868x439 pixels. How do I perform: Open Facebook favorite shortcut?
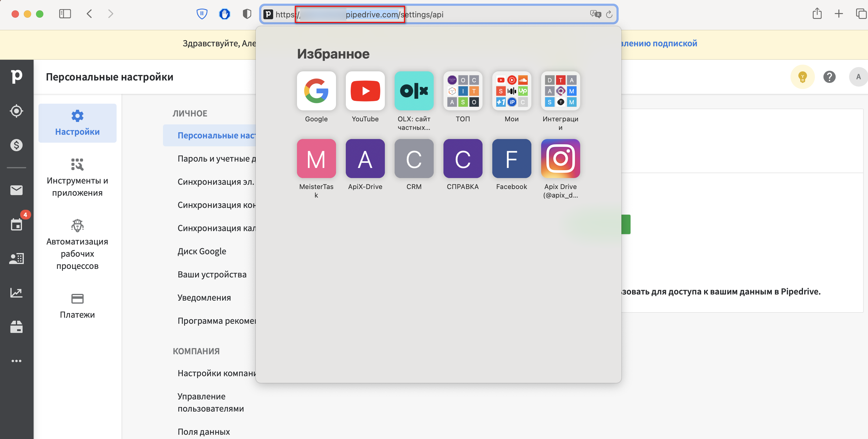[x=512, y=158]
